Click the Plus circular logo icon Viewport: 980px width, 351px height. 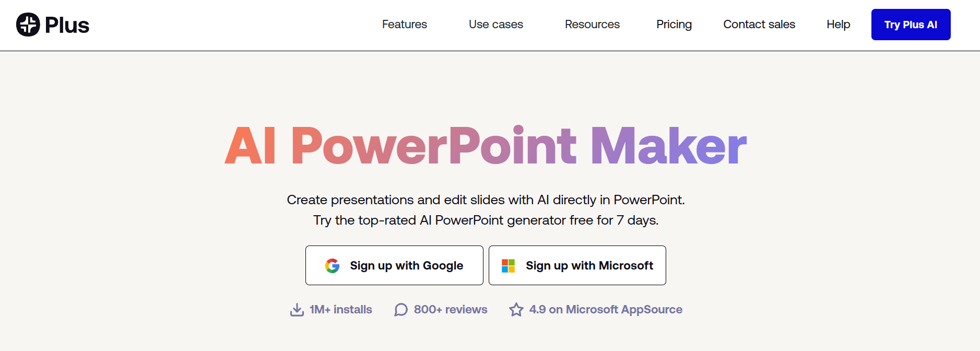(x=28, y=25)
